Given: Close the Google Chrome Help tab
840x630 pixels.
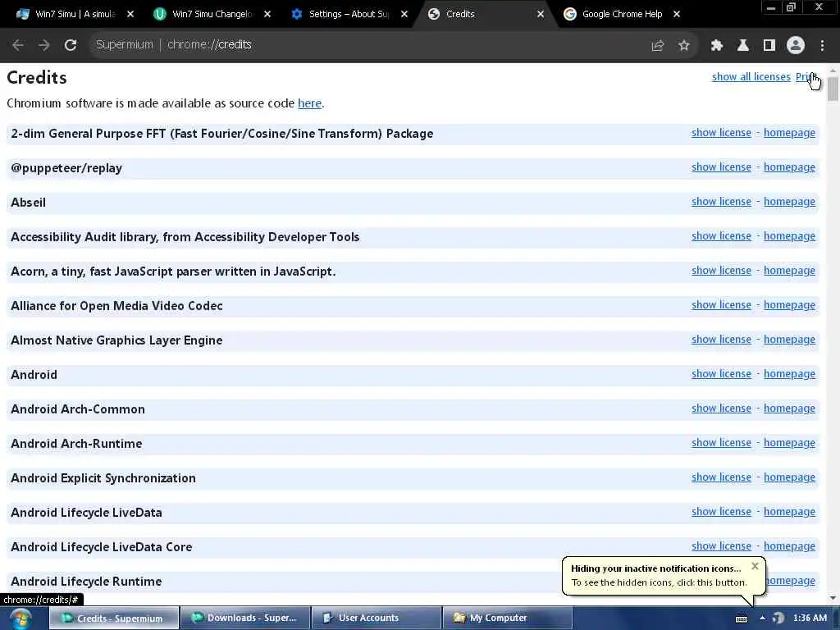Looking at the screenshot, I should 677,15.
